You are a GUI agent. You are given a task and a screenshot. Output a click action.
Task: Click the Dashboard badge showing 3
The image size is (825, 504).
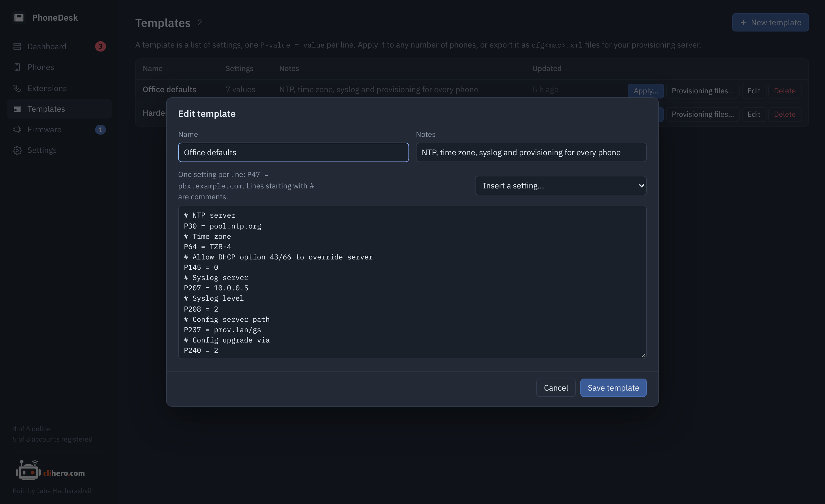click(100, 46)
